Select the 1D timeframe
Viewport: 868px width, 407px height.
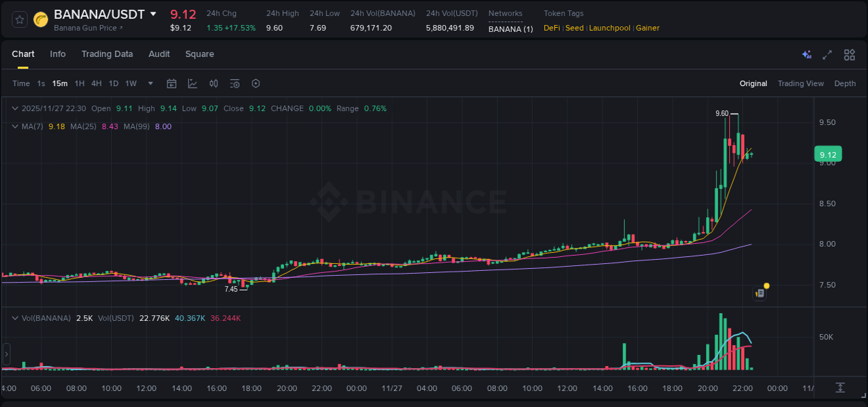click(x=113, y=83)
